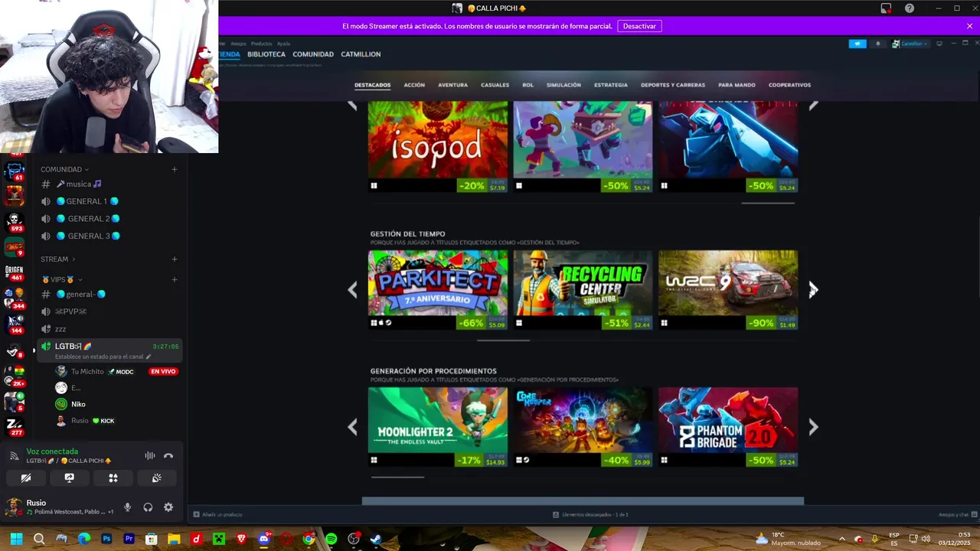980x551 pixels.
Task: Join the PVP voice channel
Action: tap(109, 311)
